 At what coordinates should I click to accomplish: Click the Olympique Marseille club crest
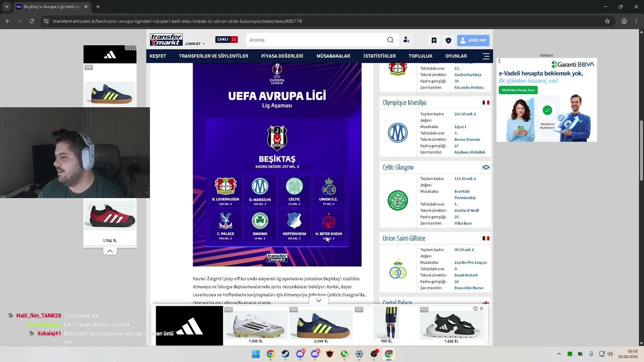click(397, 133)
